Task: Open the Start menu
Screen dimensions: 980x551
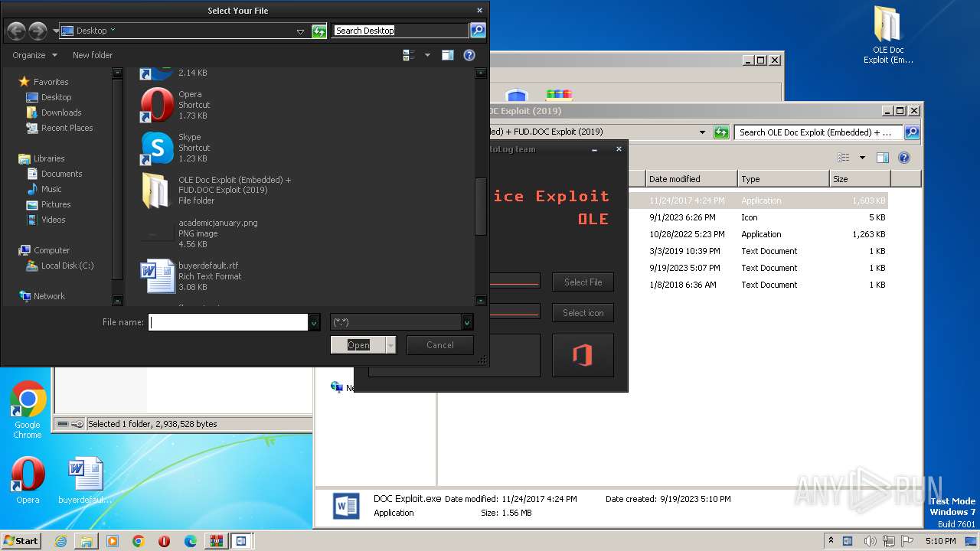Action: 21,540
